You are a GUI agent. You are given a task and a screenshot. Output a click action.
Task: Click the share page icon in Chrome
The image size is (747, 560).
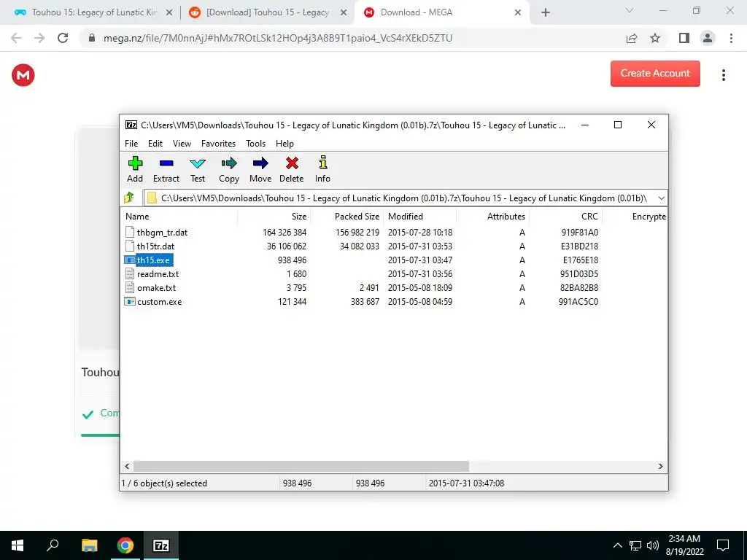(632, 38)
